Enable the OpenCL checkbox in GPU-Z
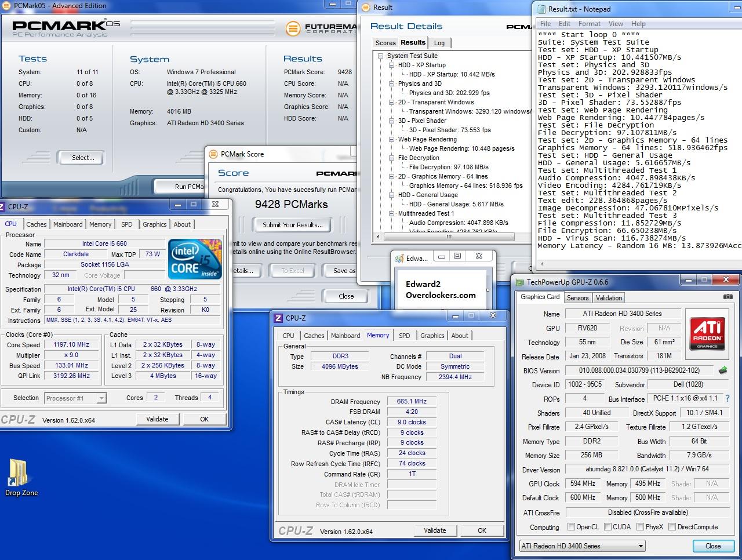742x560 pixels. tap(571, 527)
